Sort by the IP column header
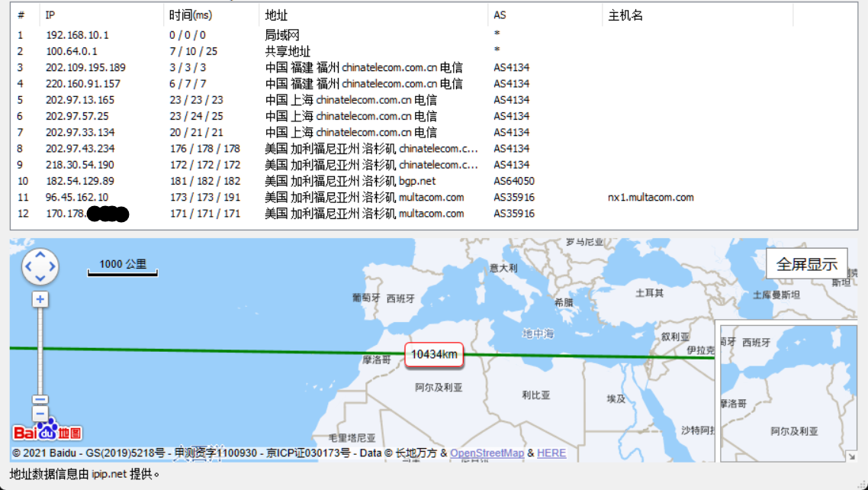Image resolution: width=868 pixels, height=490 pixels. pos(50,15)
